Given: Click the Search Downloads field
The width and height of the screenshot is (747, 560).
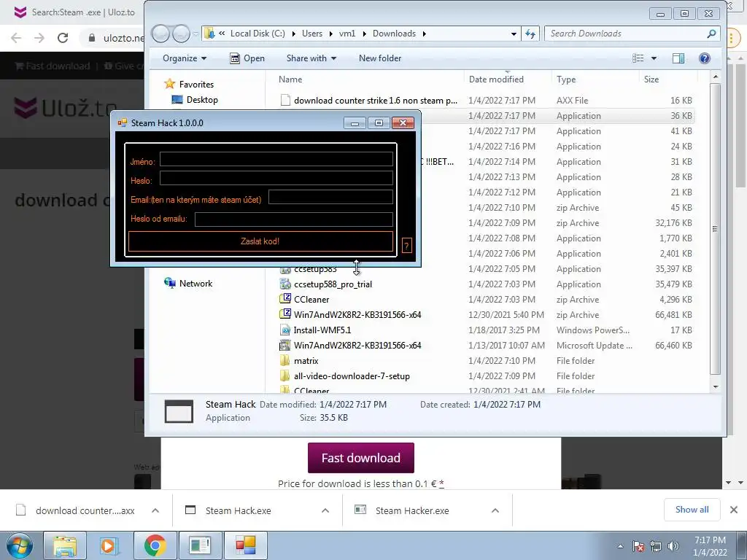Looking at the screenshot, I should [624, 34].
